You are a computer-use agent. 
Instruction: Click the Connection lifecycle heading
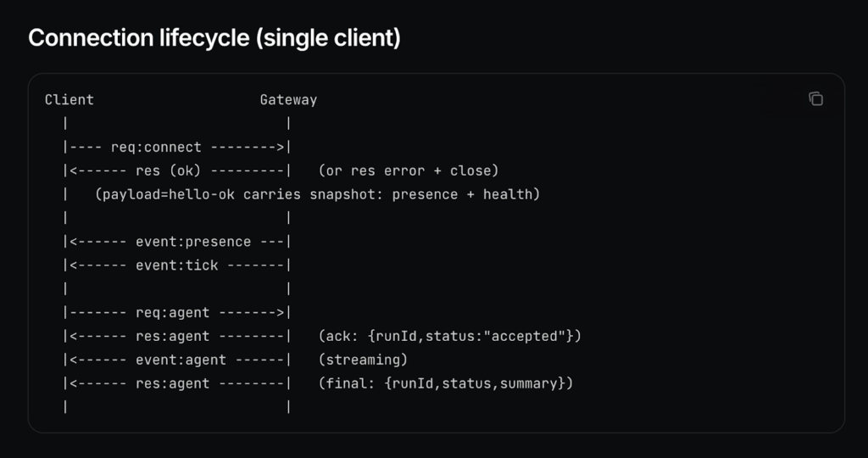tap(214, 38)
